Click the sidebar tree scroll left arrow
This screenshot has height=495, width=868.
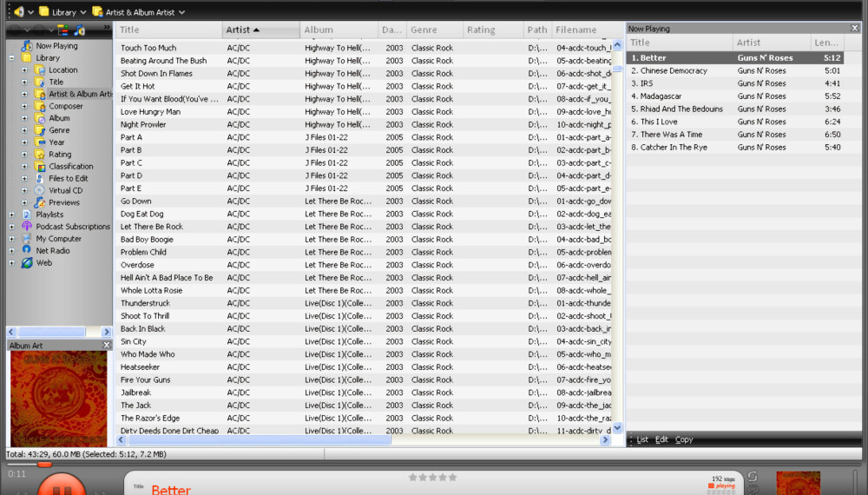11,332
